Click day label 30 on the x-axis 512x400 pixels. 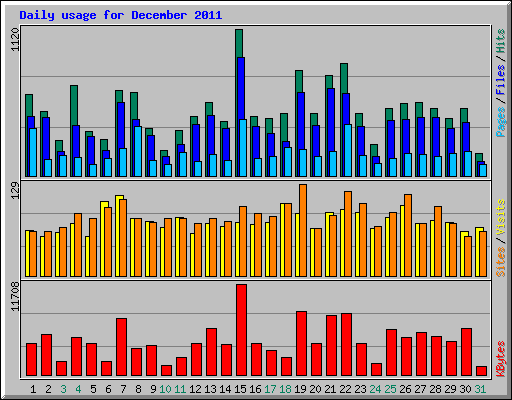click(465, 389)
